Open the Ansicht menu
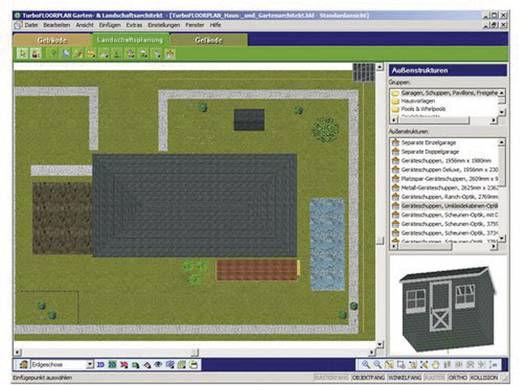Viewport: 520px width, 385px height. coord(84,25)
